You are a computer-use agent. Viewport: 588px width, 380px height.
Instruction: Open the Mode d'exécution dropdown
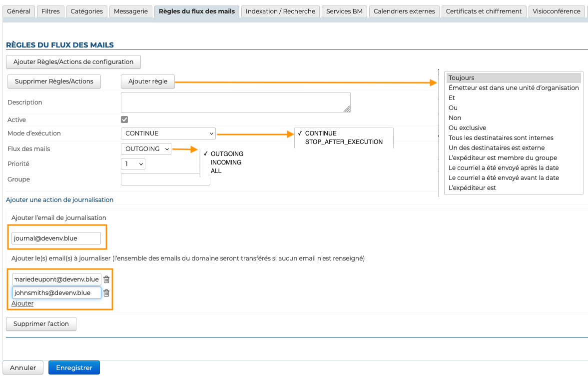click(x=168, y=133)
